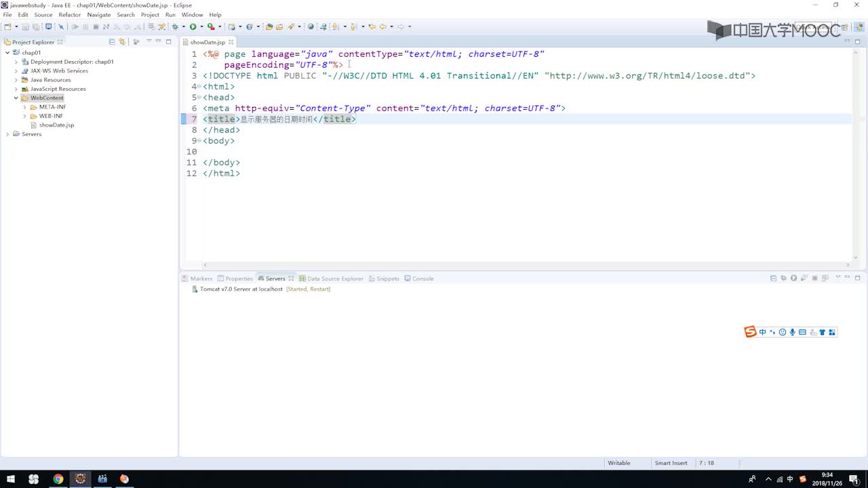
Task: Click Start the server icon in Servers view
Action: coord(794,278)
